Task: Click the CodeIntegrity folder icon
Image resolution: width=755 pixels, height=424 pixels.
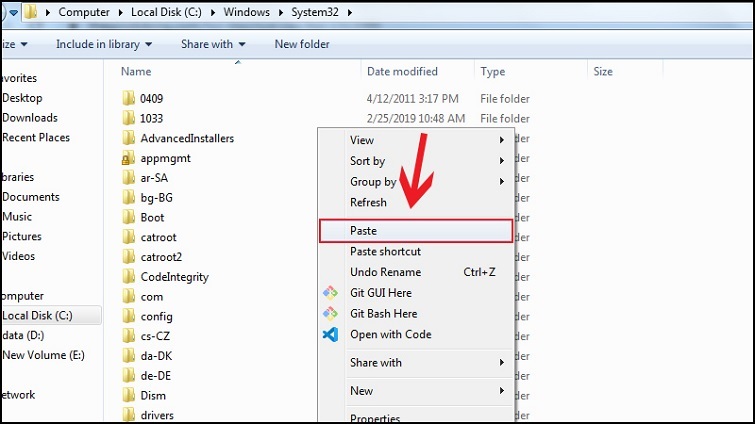Action: [x=127, y=276]
